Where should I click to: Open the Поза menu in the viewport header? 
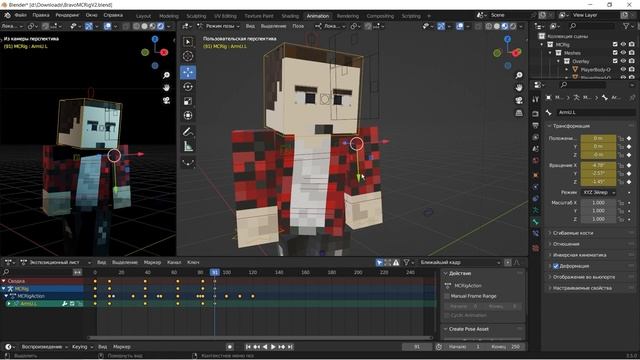pyautogui.click(x=298, y=26)
